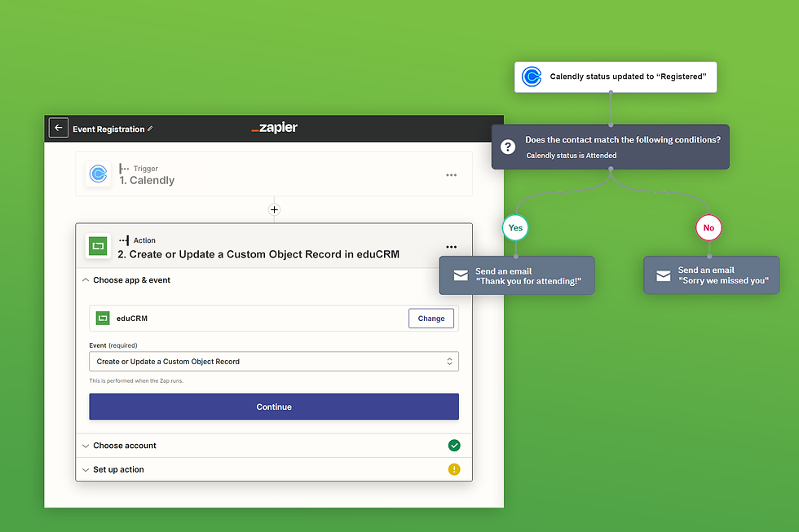Click the Action label in step 2
This screenshot has width=799, height=532.
point(144,240)
